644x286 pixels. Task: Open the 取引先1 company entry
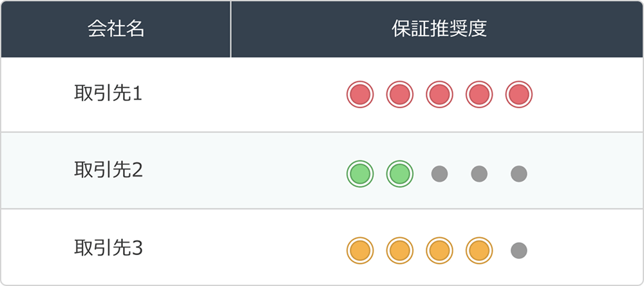click(108, 94)
